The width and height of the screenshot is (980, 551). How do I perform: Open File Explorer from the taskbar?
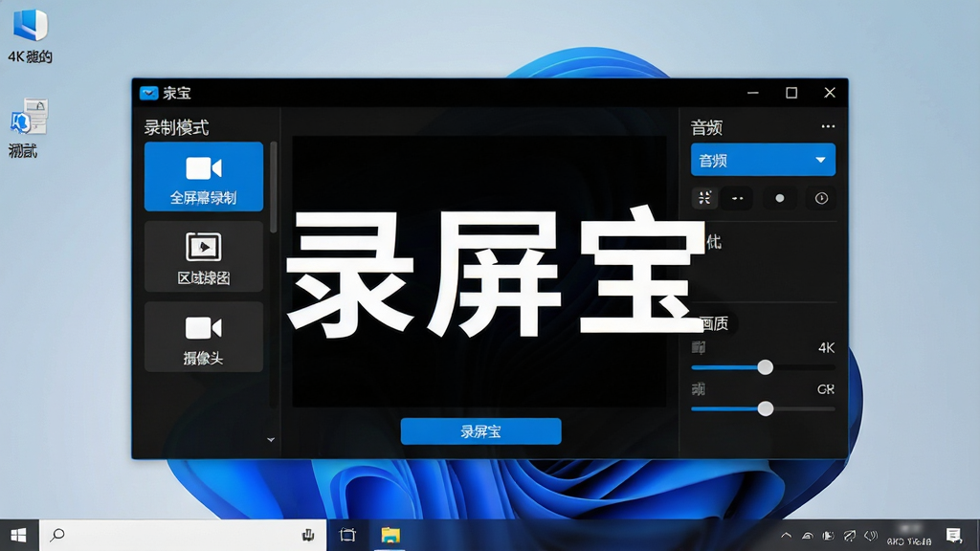click(x=390, y=535)
